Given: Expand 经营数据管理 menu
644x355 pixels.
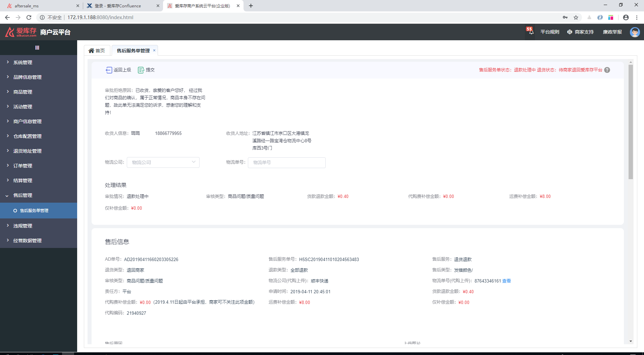Looking at the screenshot, I should coord(39,241).
